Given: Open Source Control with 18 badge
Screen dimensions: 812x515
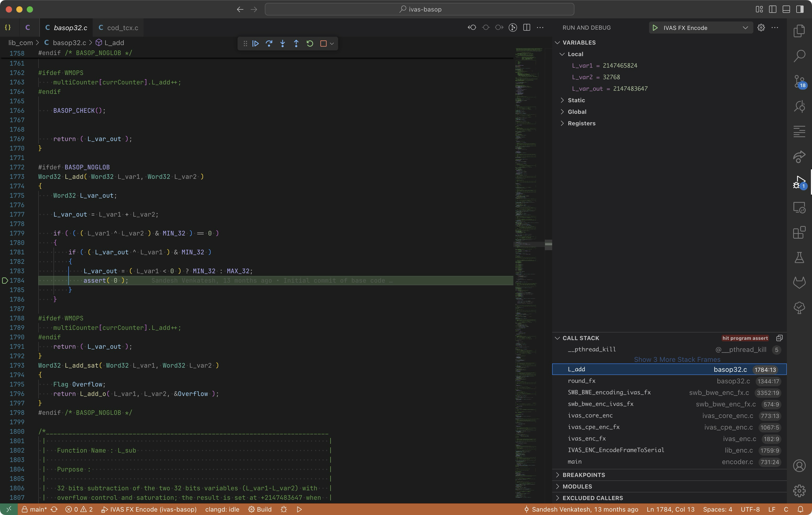Looking at the screenshot, I should [799, 81].
